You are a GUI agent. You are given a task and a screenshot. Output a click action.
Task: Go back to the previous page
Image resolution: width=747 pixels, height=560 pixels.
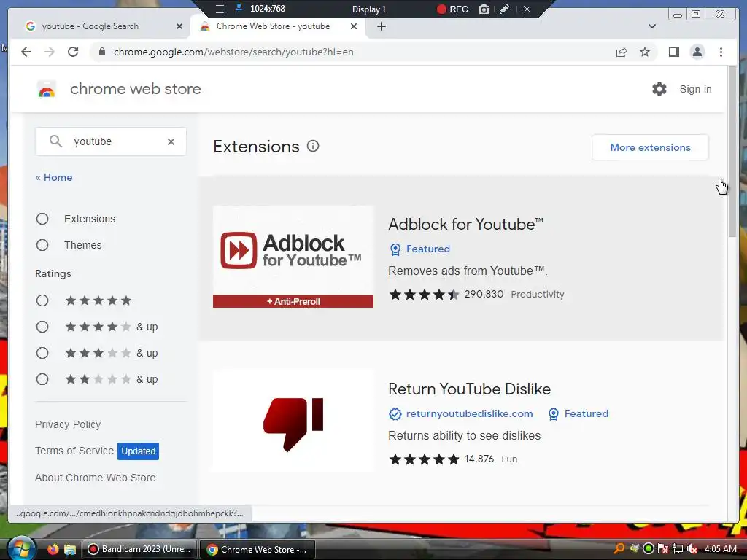26,52
